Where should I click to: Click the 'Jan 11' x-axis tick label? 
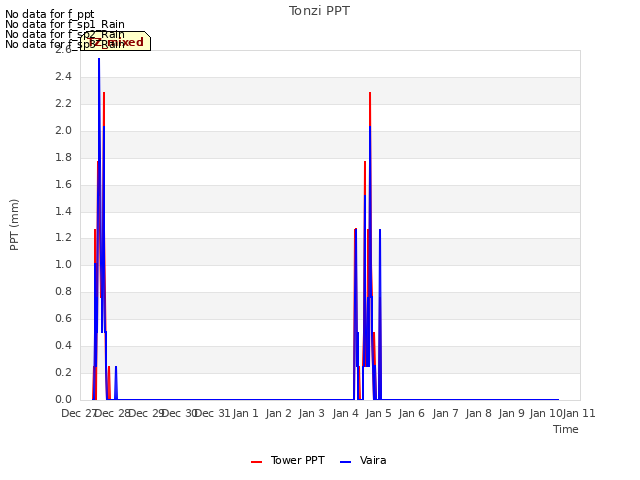pos(579,413)
